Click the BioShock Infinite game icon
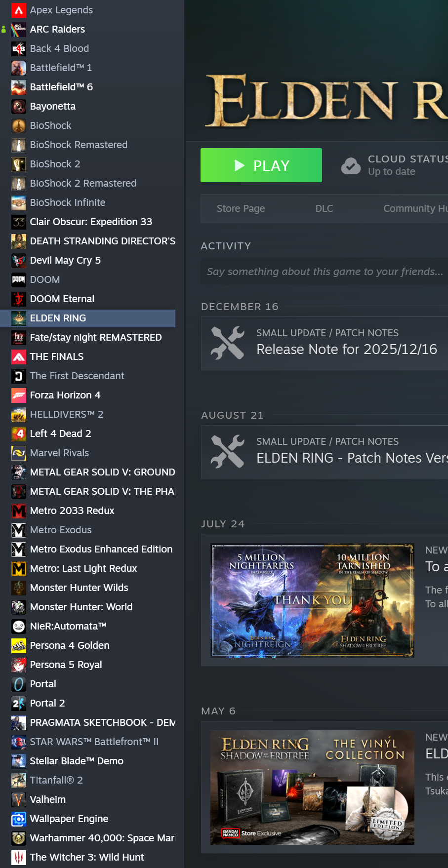This screenshot has height=868, width=448. coord(19,202)
